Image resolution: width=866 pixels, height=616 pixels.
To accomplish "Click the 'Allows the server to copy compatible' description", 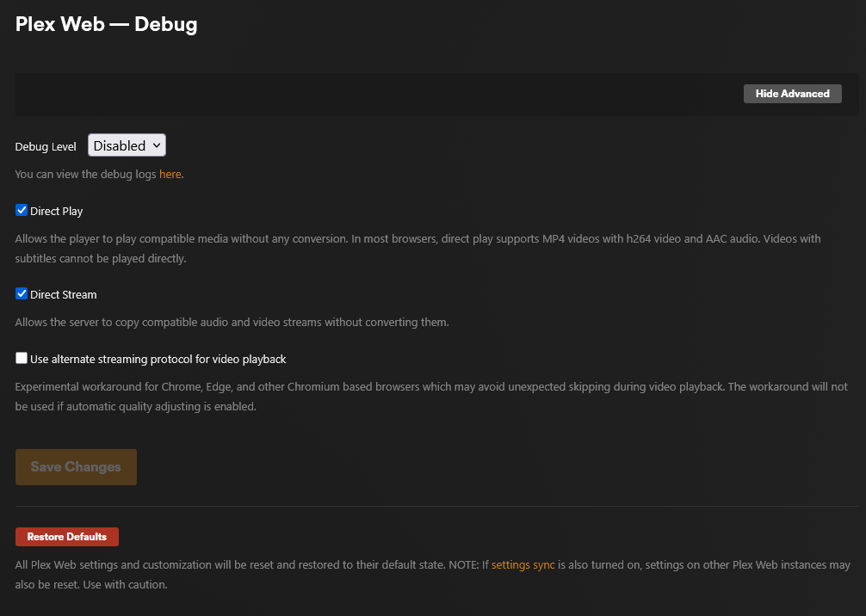I will (232, 322).
